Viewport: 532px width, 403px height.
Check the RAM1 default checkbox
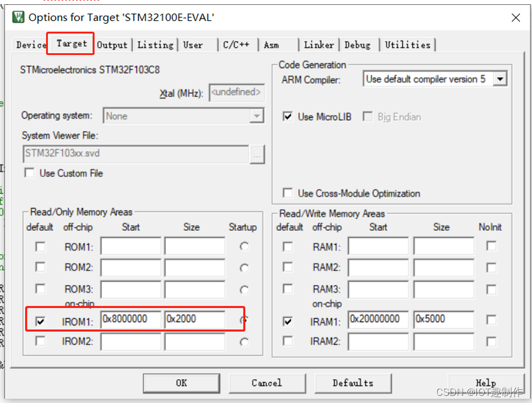288,246
